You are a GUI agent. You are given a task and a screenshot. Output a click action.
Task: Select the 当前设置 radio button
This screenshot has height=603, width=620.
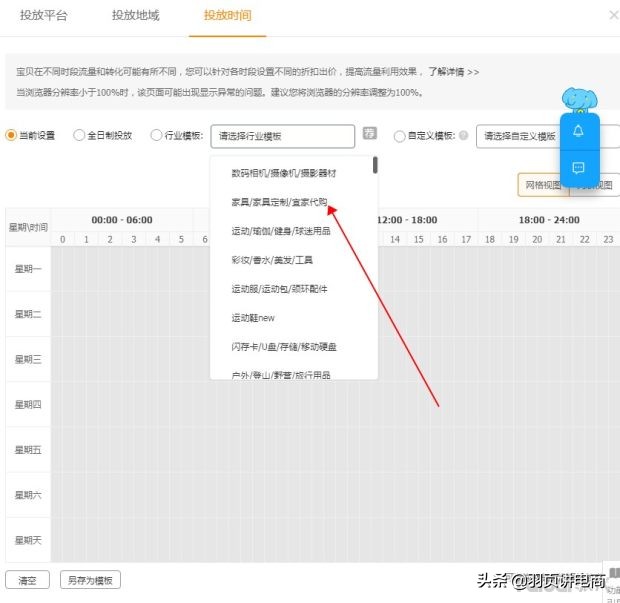point(11,135)
